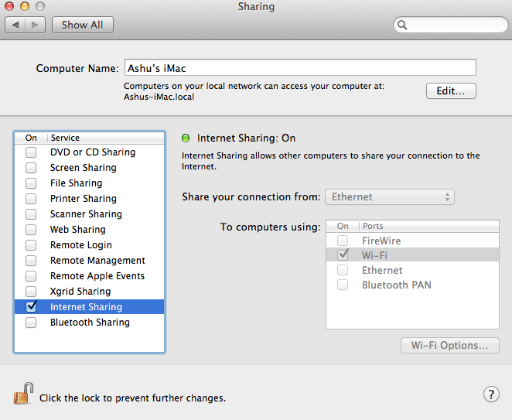Click the back navigation arrow
The width and height of the screenshot is (512, 420).
15,25
